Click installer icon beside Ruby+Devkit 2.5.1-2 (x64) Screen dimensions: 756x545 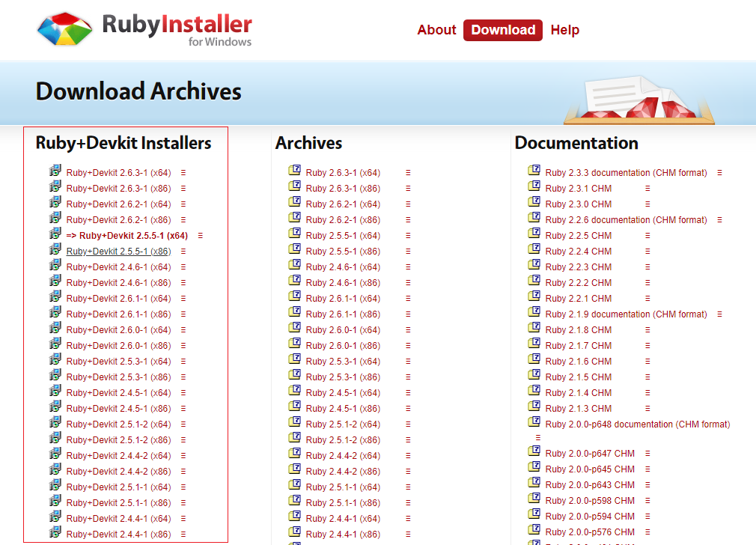click(x=55, y=422)
